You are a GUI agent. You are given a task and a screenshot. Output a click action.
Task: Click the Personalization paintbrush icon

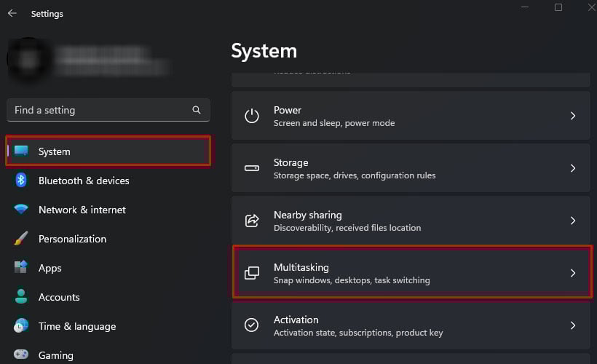[21, 239]
